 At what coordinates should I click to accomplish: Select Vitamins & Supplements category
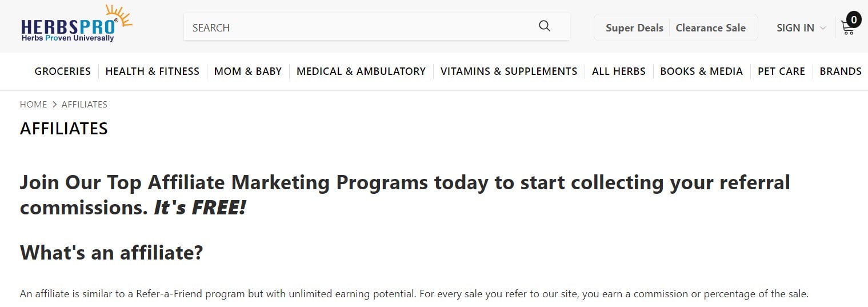tap(509, 71)
